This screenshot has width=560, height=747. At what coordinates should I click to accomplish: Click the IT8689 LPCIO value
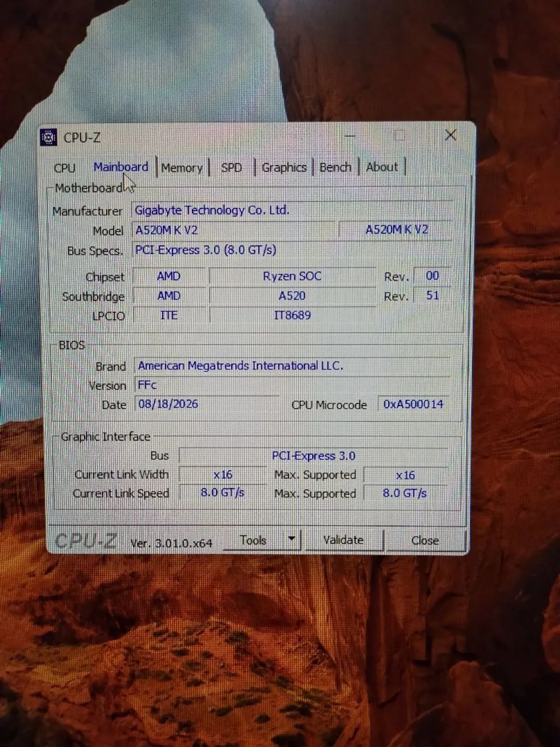[x=292, y=315]
